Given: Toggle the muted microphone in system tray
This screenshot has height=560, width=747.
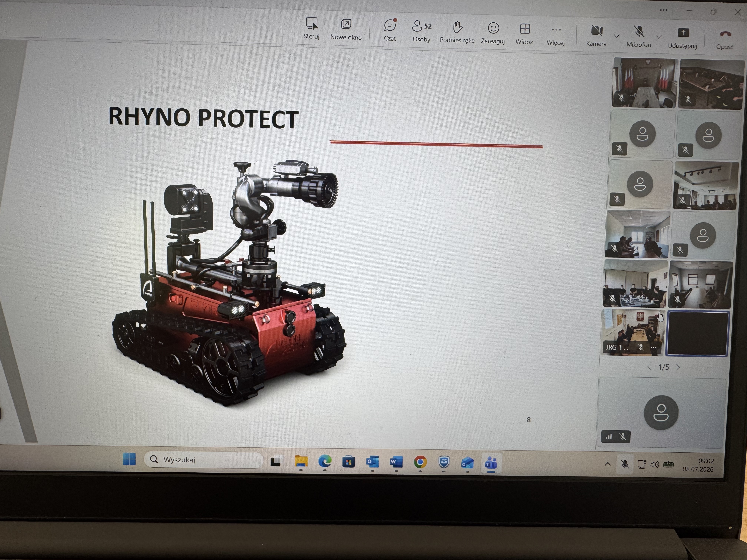Looking at the screenshot, I should [625, 464].
